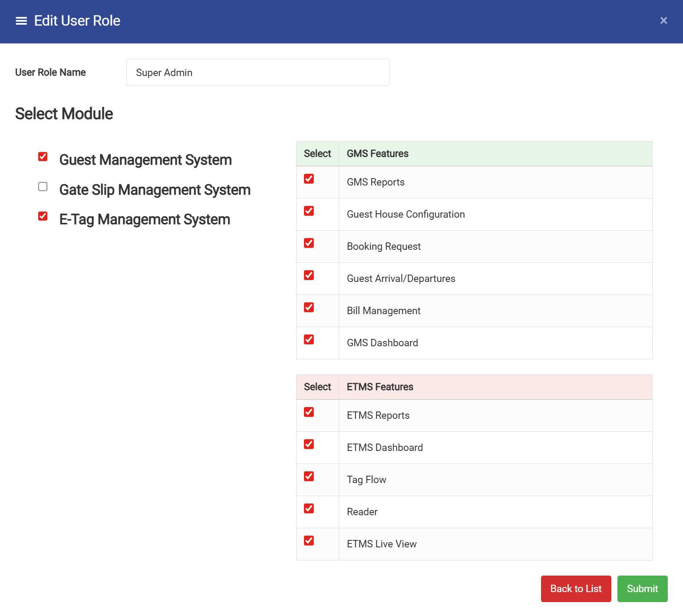Toggle Guest Arrival/Departures checkbox
Screen dimensions: 683x616
click(309, 275)
